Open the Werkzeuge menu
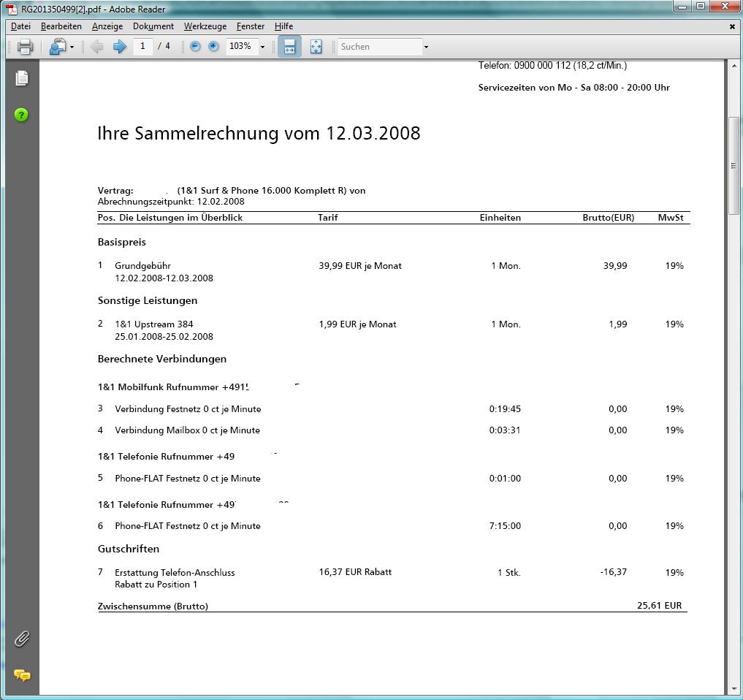 click(205, 26)
